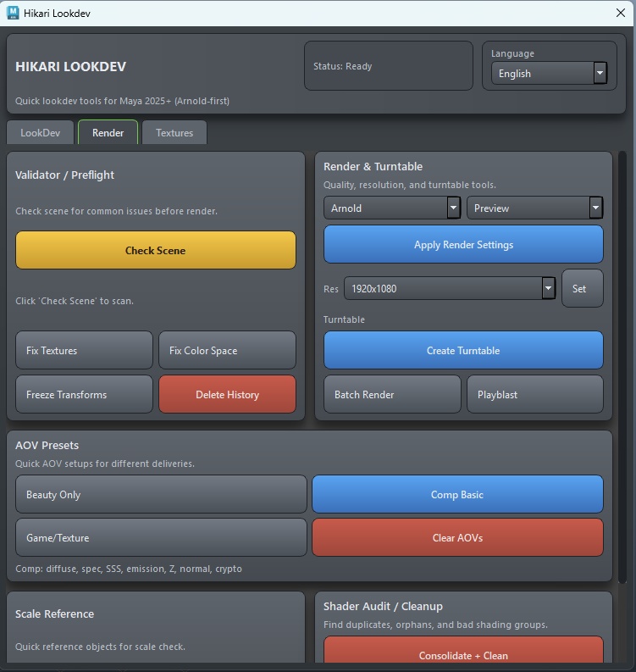Open the Language dropdown set to English

549,73
